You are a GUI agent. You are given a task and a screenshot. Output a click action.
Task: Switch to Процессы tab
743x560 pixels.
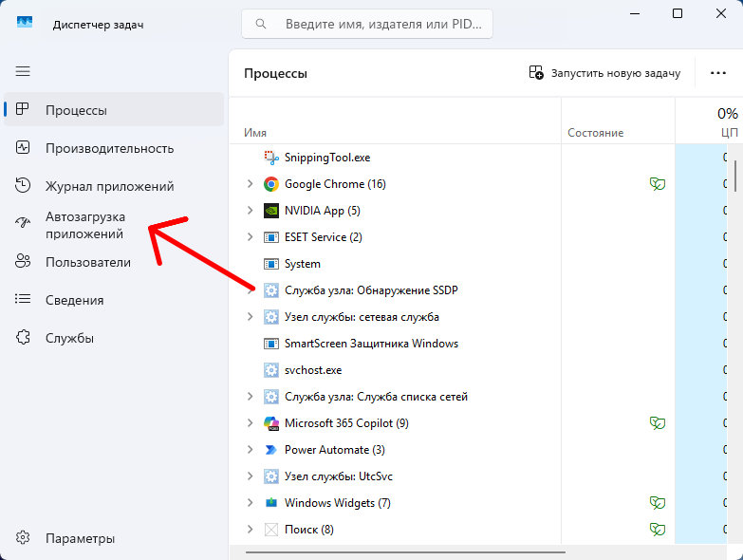click(114, 109)
